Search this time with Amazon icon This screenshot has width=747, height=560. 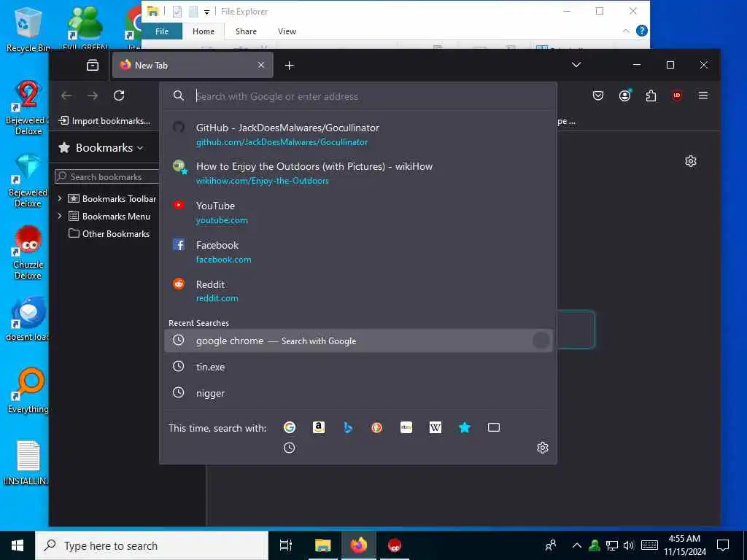319,427
